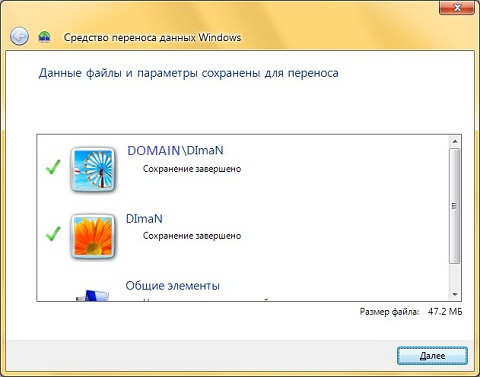
Task: Click scrollbar up arrow in the list
Action: coord(455,141)
